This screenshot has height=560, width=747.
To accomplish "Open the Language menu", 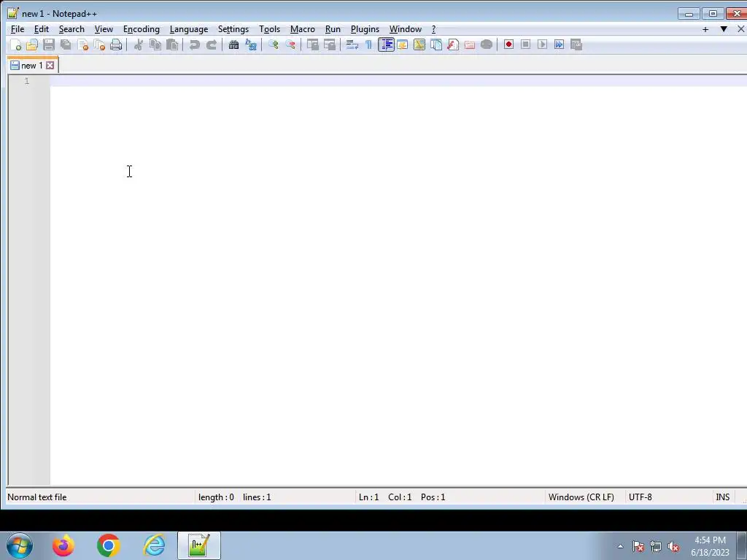I will [x=189, y=29].
